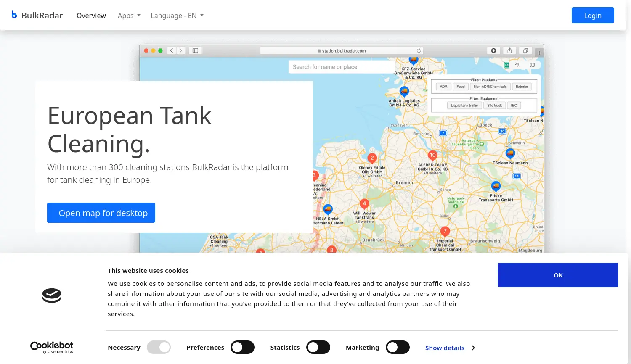Click the reload page icon
631x364 pixels.
(x=419, y=50)
